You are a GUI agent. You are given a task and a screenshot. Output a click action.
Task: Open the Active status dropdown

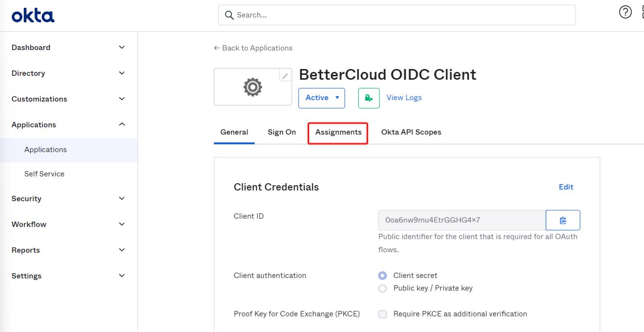[321, 98]
